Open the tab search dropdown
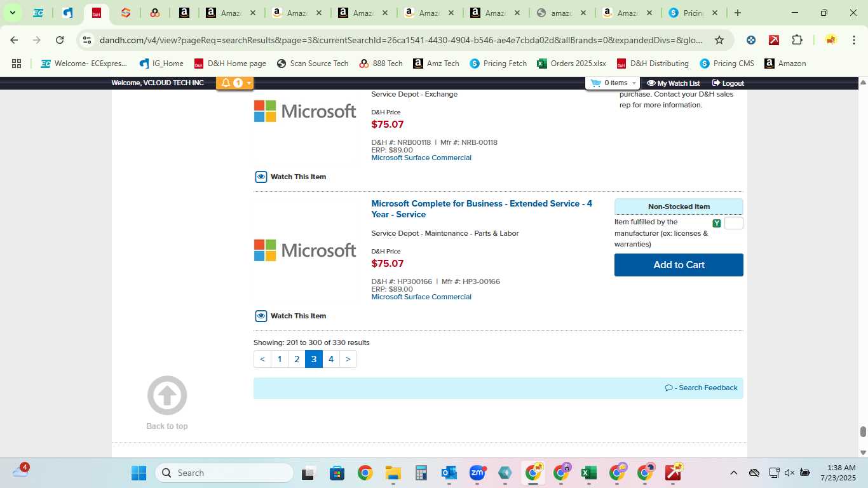The height and width of the screenshot is (488, 868). pyautogui.click(x=12, y=13)
